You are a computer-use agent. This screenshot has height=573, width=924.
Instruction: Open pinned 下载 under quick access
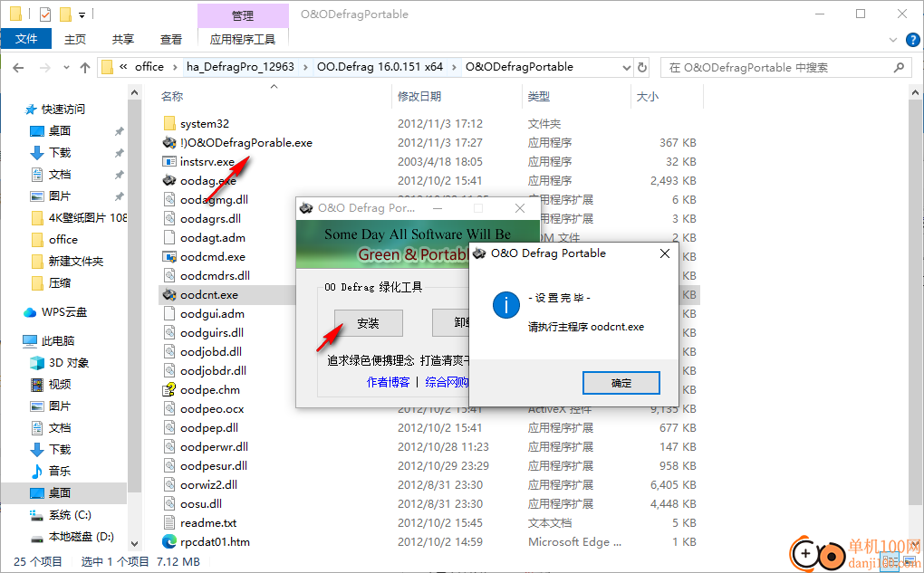[x=60, y=152]
